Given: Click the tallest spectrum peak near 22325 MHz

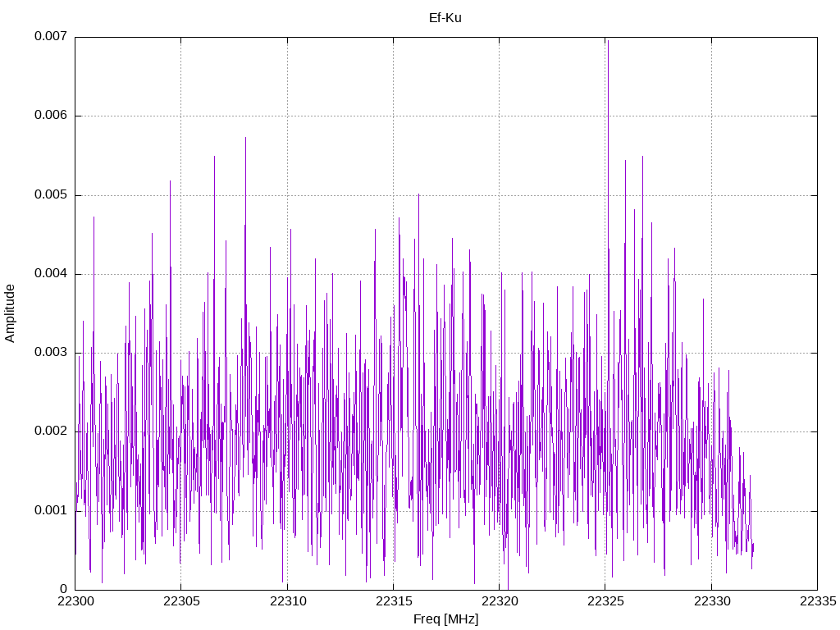Looking at the screenshot, I should [x=608, y=41].
